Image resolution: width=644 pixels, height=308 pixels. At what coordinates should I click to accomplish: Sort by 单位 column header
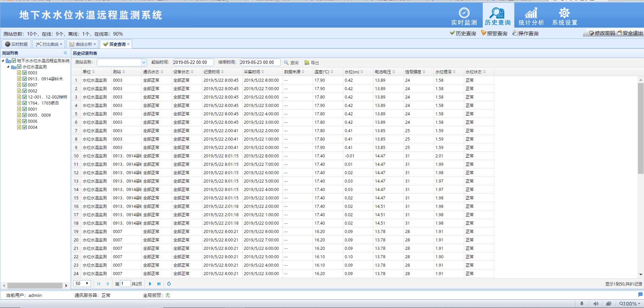click(89, 72)
